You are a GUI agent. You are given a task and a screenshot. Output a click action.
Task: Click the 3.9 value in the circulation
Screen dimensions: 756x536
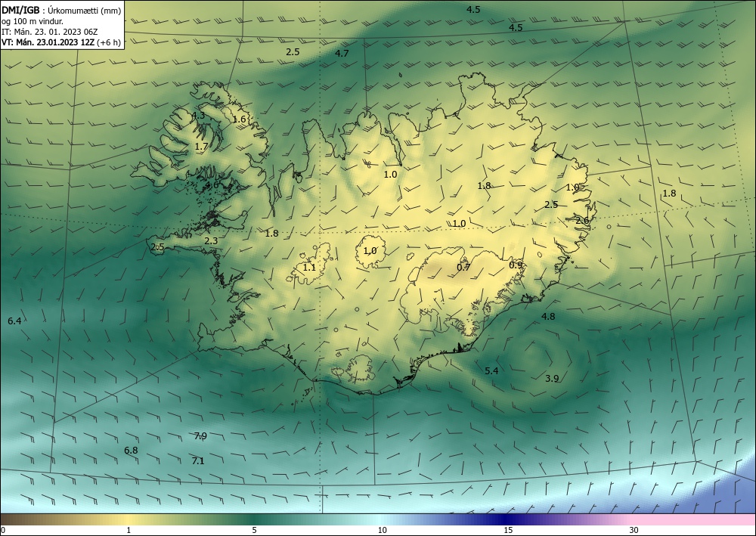tap(552, 379)
